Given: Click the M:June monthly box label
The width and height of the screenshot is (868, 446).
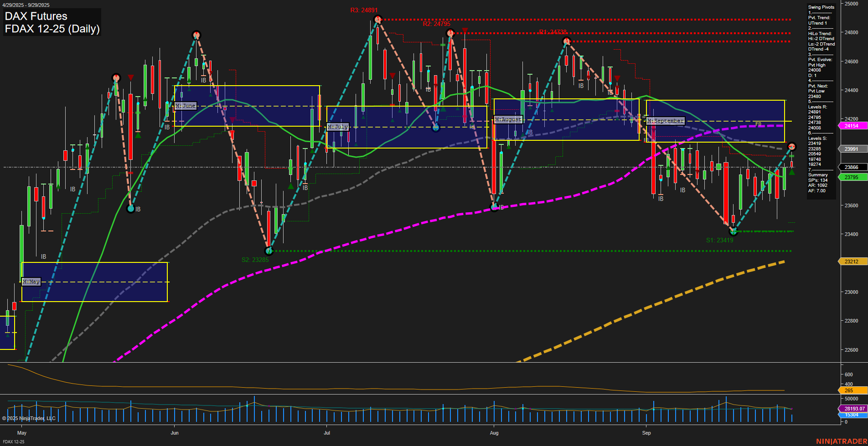Looking at the screenshot, I should pos(186,106).
